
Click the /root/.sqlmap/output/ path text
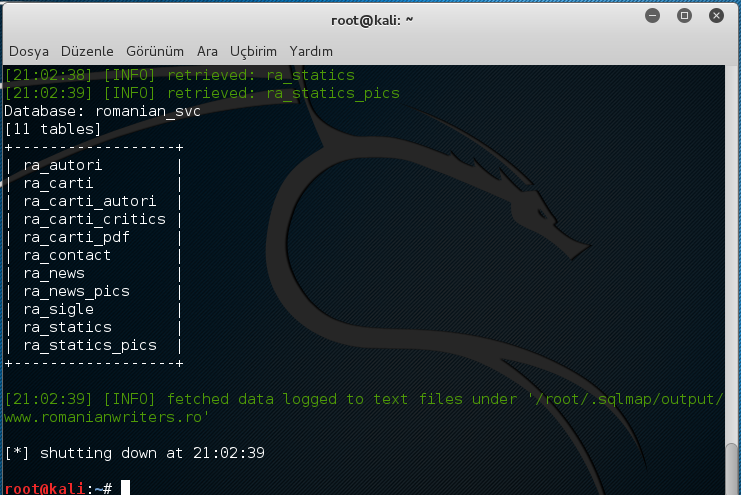point(626,399)
